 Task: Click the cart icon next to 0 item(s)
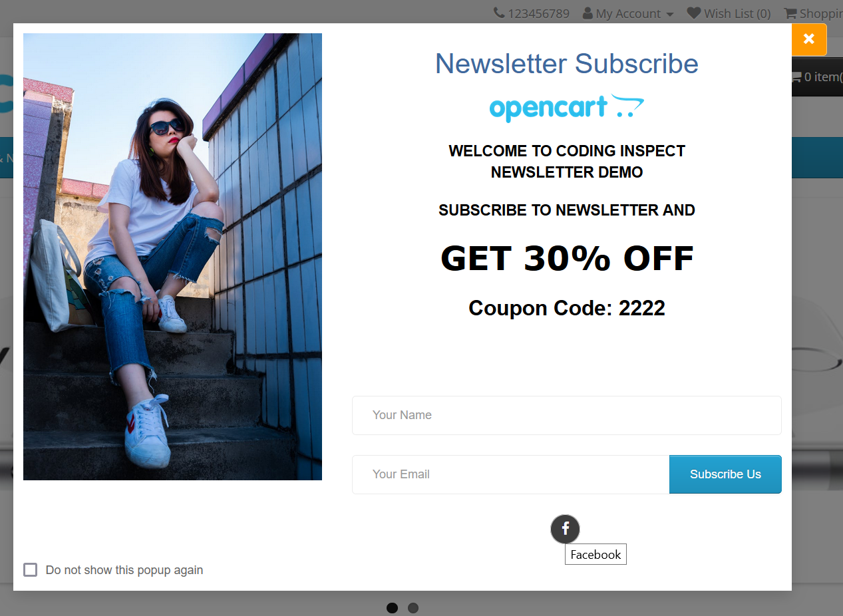pyautogui.click(x=796, y=77)
